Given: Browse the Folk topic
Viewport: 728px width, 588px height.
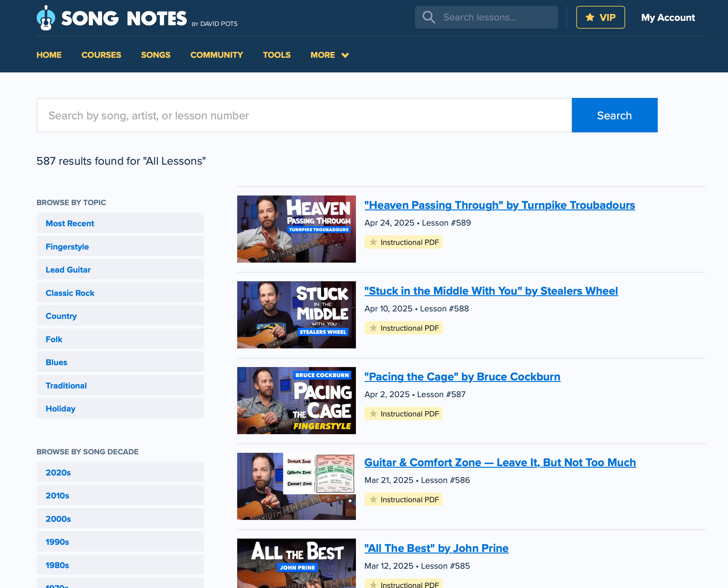Looking at the screenshot, I should pyautogui.click(x=120, y=339).
